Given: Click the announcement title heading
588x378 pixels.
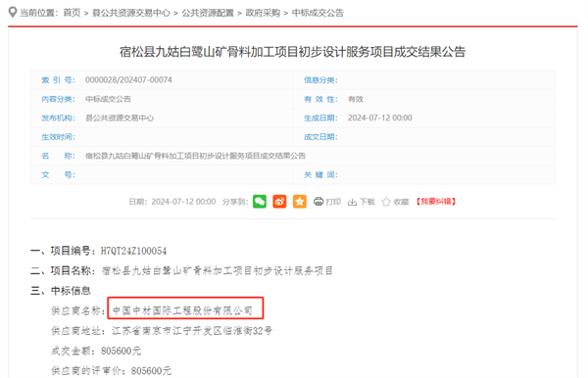Looking at the screenshot, I should (x=292, y=52).
